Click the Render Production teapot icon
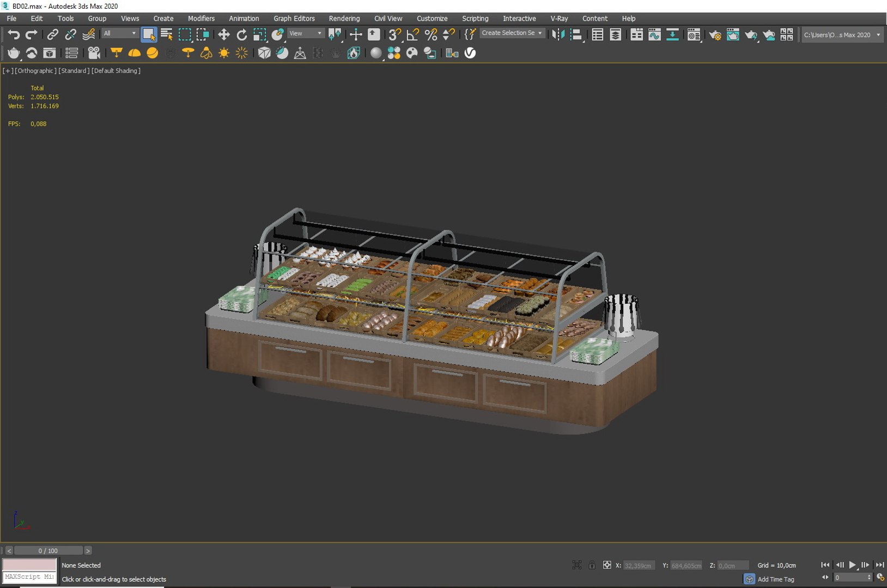The image size is (887, 588). 751,35
